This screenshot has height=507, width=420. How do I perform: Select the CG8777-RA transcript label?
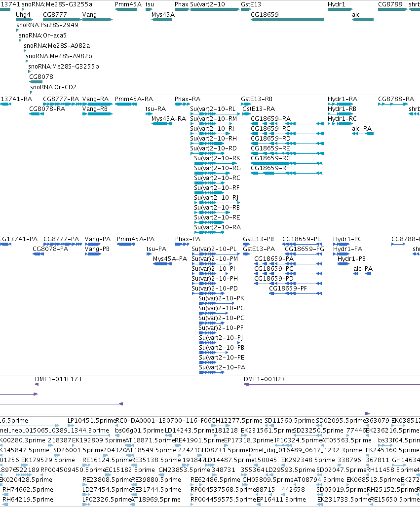(61, 99)
